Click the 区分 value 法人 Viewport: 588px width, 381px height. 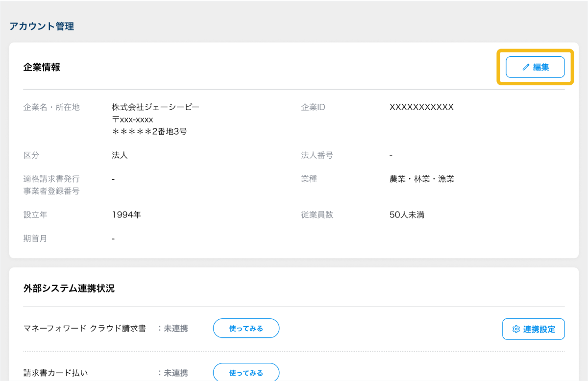[x=120, y=155]
